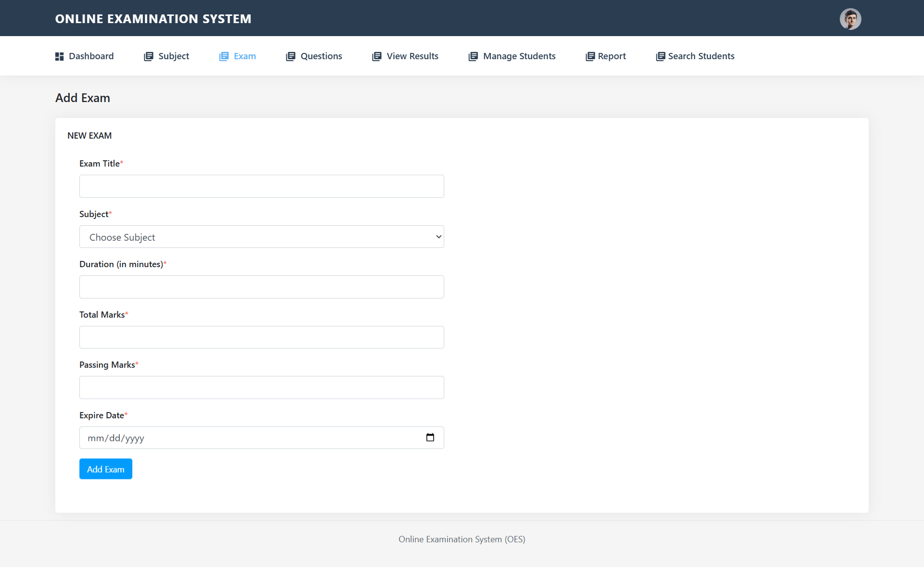Click the chevron on the Subject combo box
The width and height of the screenshot is (924, 568).
coord(438,236)
